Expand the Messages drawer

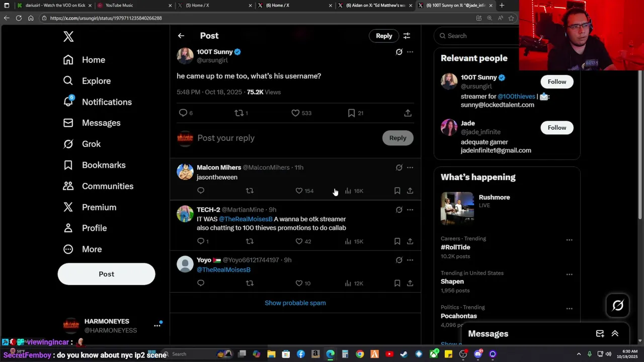point(615,334)
